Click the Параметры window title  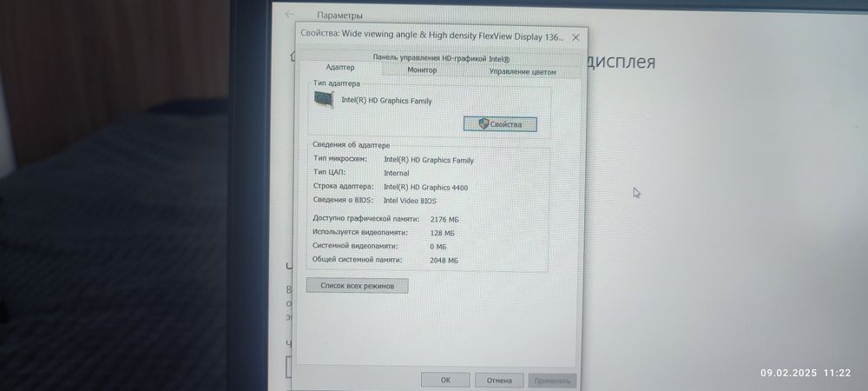coord(340,16)
